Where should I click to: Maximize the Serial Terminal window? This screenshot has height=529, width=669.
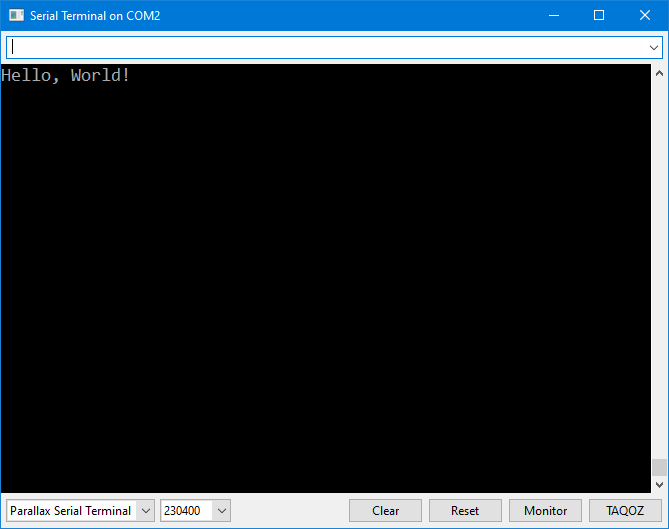pos(599,16)
